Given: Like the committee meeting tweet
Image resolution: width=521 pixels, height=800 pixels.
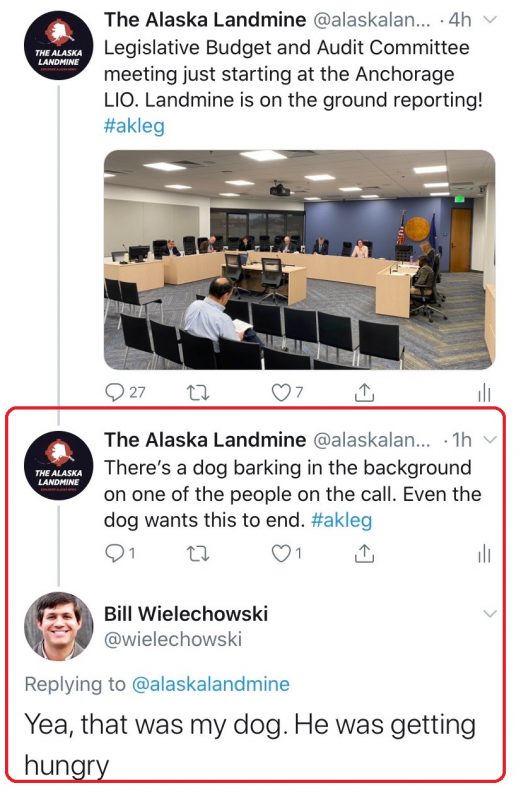Looking at the screenshot, I should coord(287,392).
